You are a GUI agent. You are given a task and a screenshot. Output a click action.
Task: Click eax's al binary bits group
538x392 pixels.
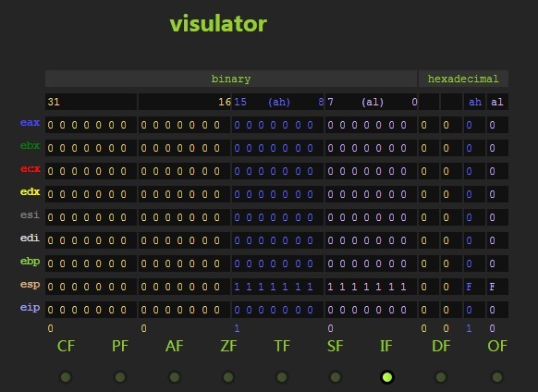[371, 125]
